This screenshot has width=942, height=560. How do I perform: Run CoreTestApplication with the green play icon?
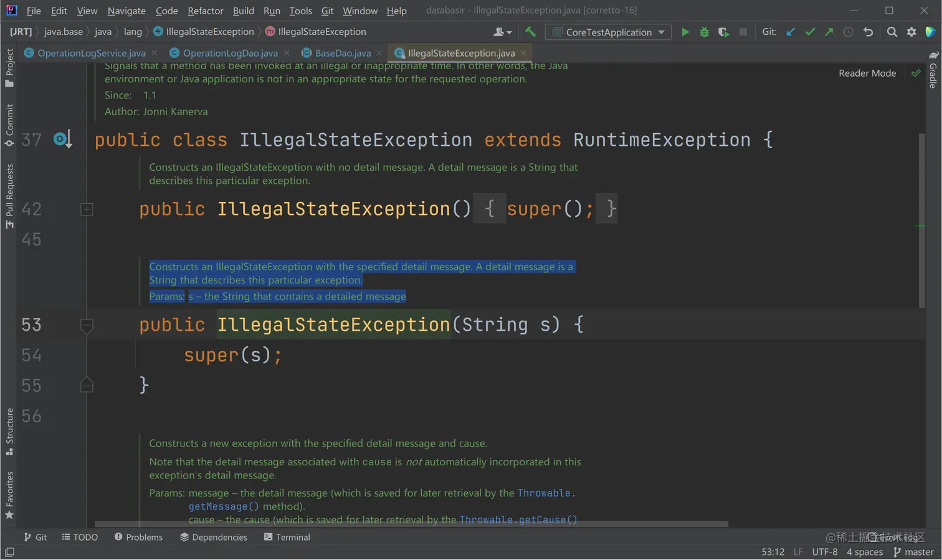(685, 32)
